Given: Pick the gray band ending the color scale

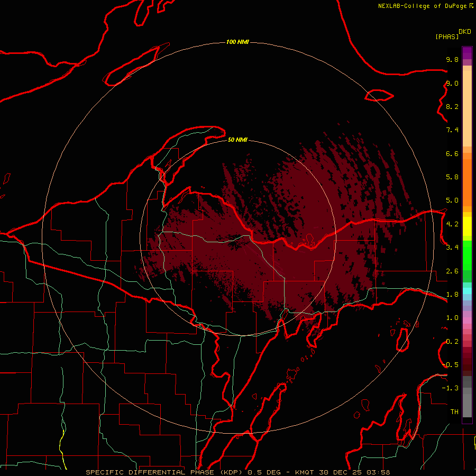Looking at the screenshot, I should 467,397.
